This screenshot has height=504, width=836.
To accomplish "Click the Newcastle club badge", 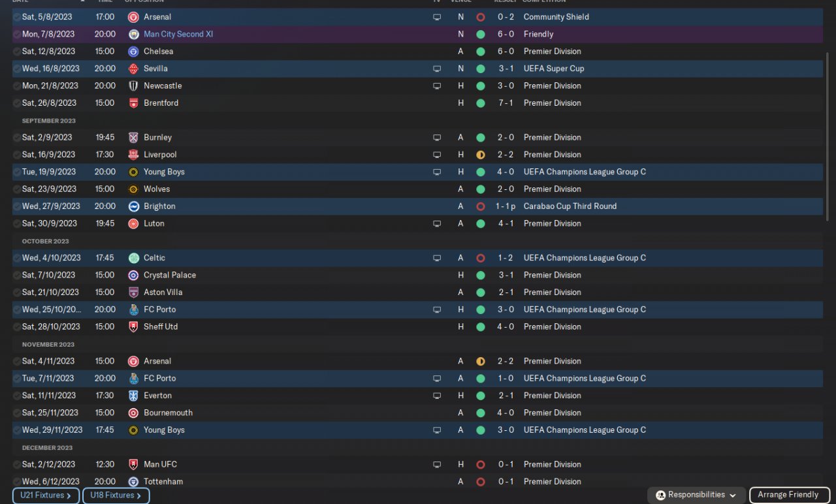I will (x=133, y=86).
